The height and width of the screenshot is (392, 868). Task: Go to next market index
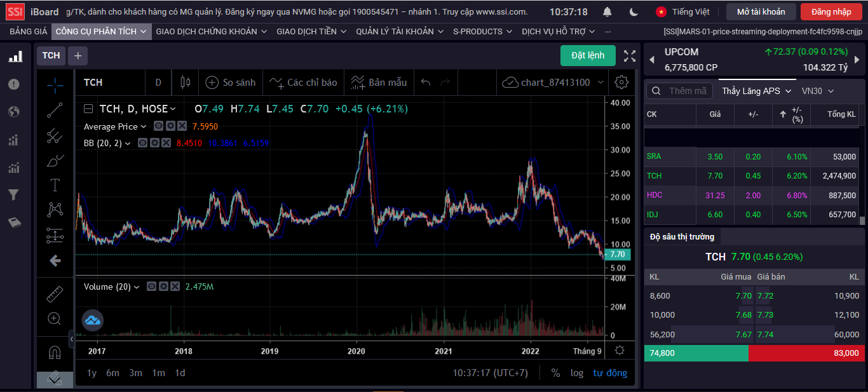point(857,60)
